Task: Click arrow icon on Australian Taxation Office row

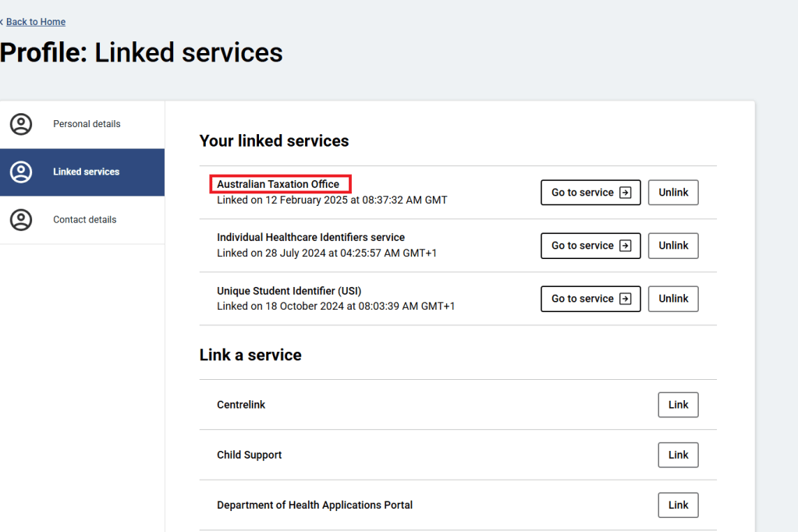Action: (625, 193)
